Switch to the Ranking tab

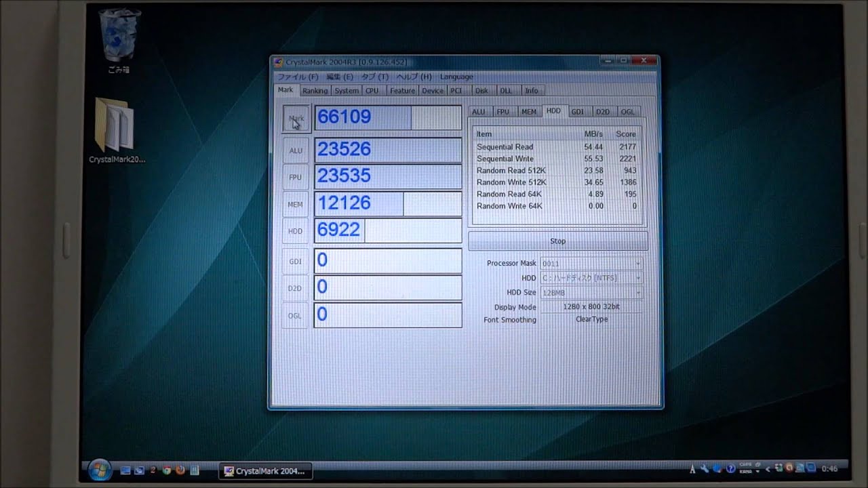tap(315, 91)
